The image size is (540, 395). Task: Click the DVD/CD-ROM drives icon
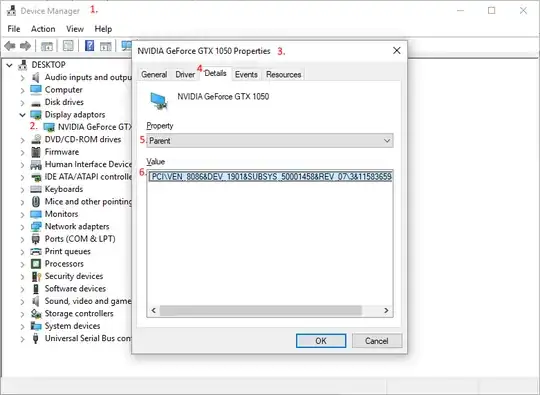coord(36,139)
